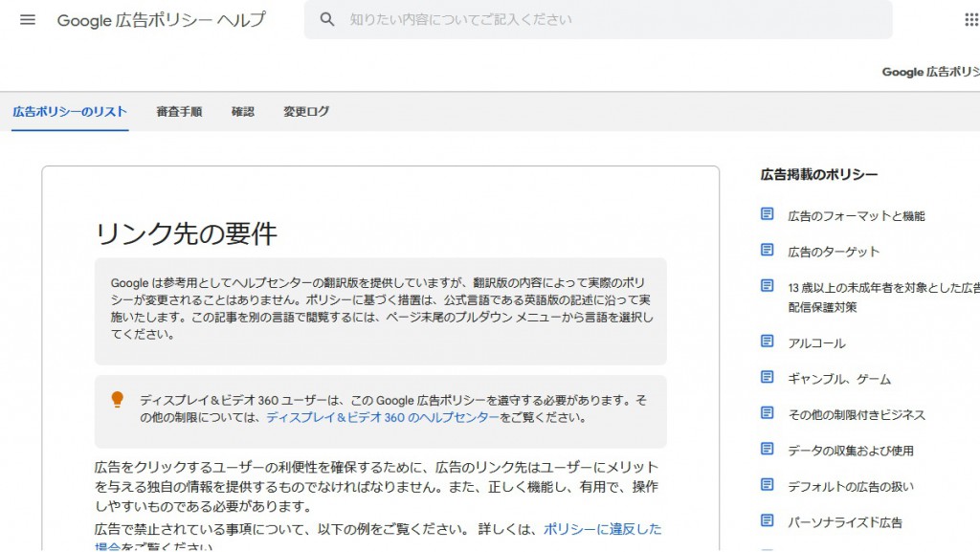Switch to the 審査手順 tab
Image resolution: width=980 pixels, height=552 pixels.
pyautogui.click(x=179, y=112)
